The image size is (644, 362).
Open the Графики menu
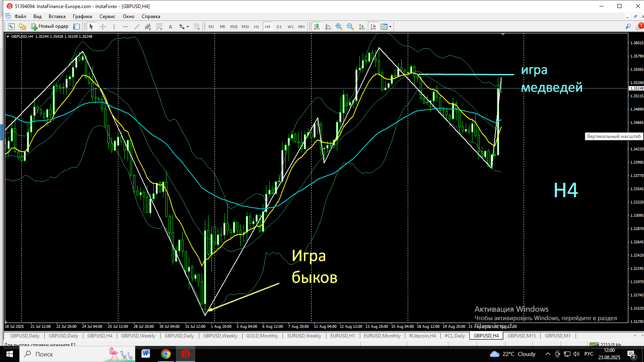coord(83,16)
